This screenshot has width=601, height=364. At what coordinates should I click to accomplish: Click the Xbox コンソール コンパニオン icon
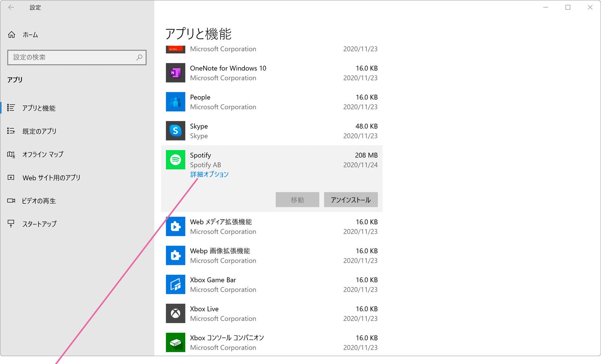[x=175, y=342]
